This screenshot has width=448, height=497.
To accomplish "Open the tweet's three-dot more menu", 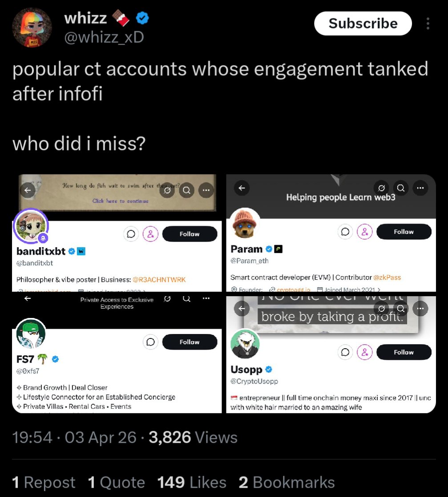I will point(428,23).
